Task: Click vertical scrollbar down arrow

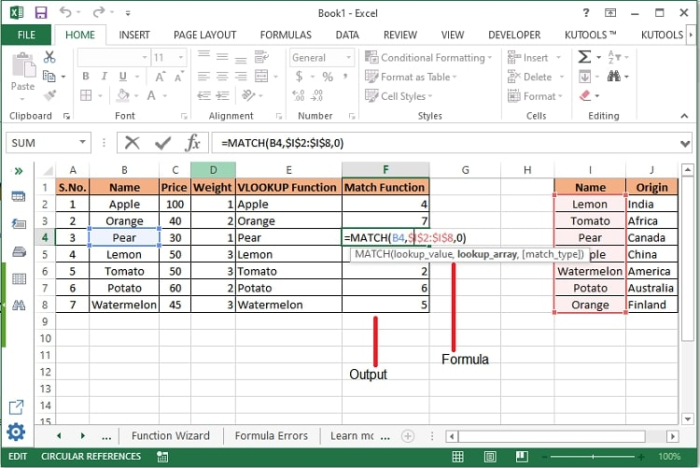Action: 687,419
